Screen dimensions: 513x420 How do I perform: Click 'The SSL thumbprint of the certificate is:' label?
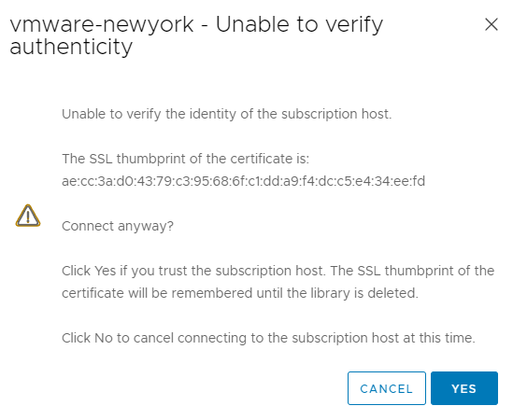(186, 159)
